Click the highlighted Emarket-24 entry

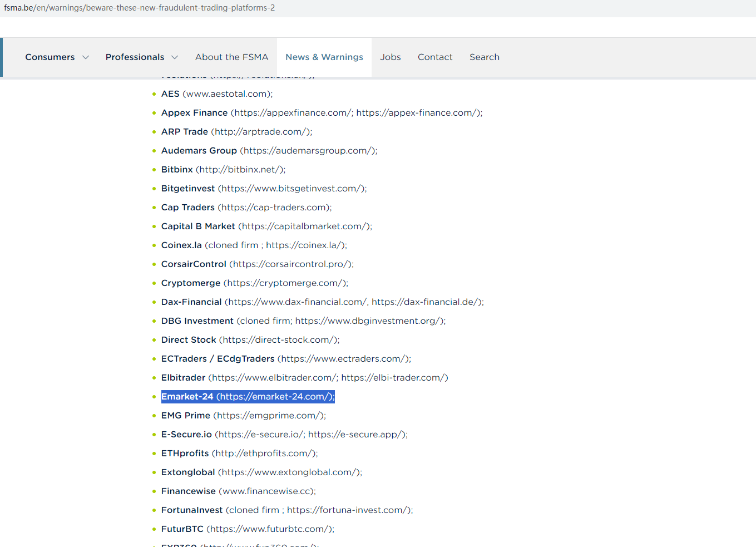(x=248, y=397)
